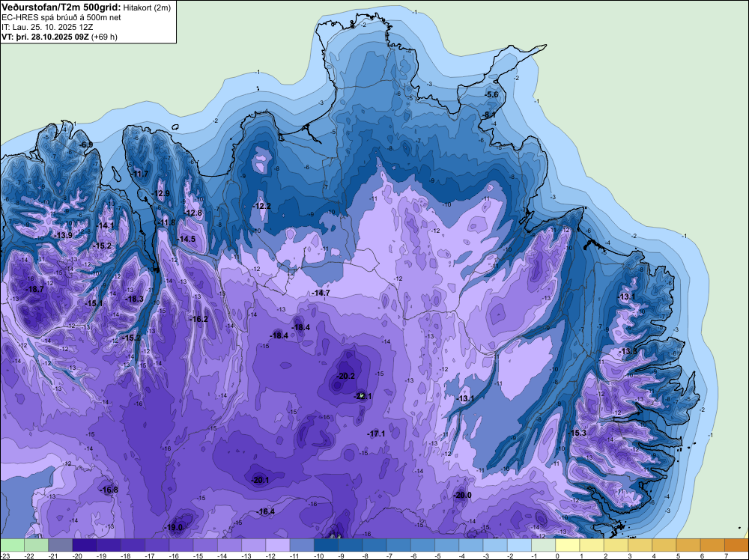Select the -18.7 temperature value

[x=34, y=289]
